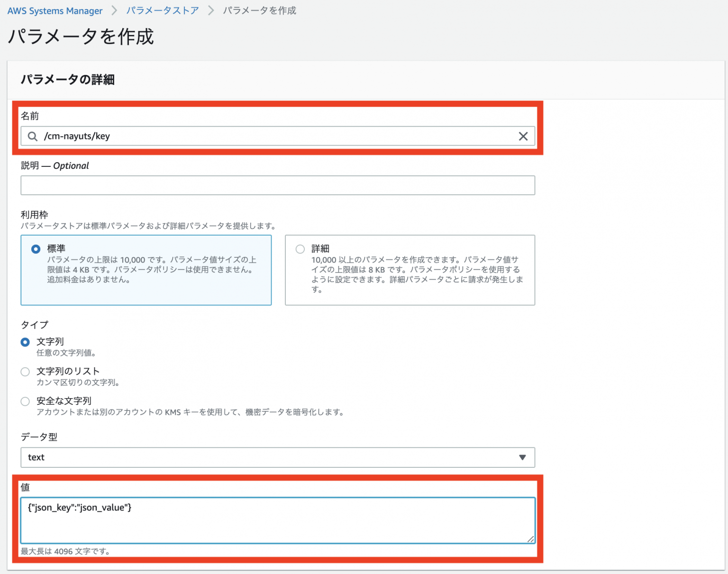Click the 値 textarea containing the JSON value
The height and width of the screenshot is (574, 728).
[x=278, y=520]
